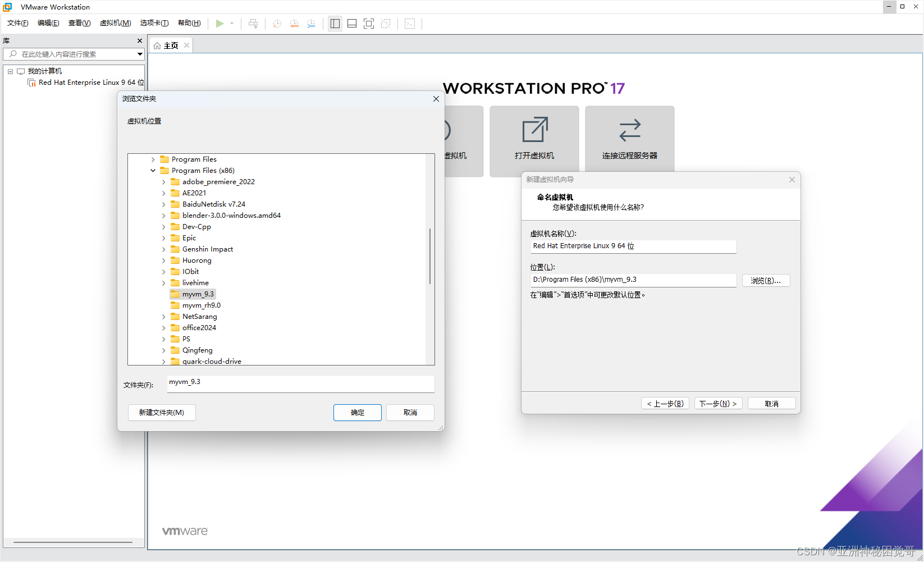Click 确定 in browse folder dialog
Viewport: 924px width, 562px height.
(x=358, y=413)
